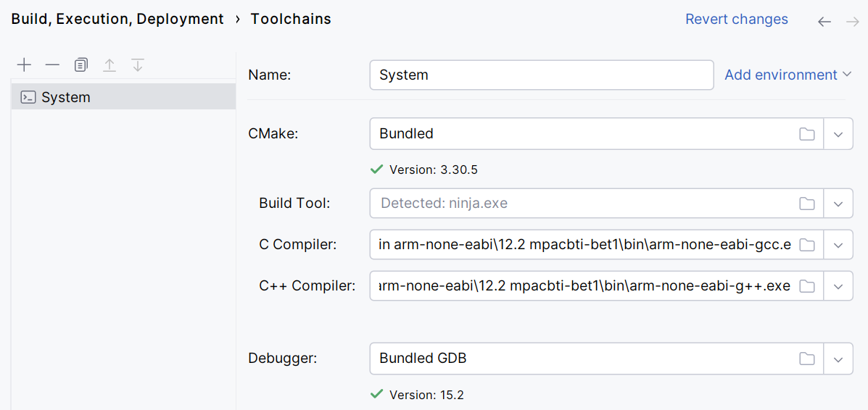Click the Name text field
The image size is (868, 410).
(x=541, y=75)
